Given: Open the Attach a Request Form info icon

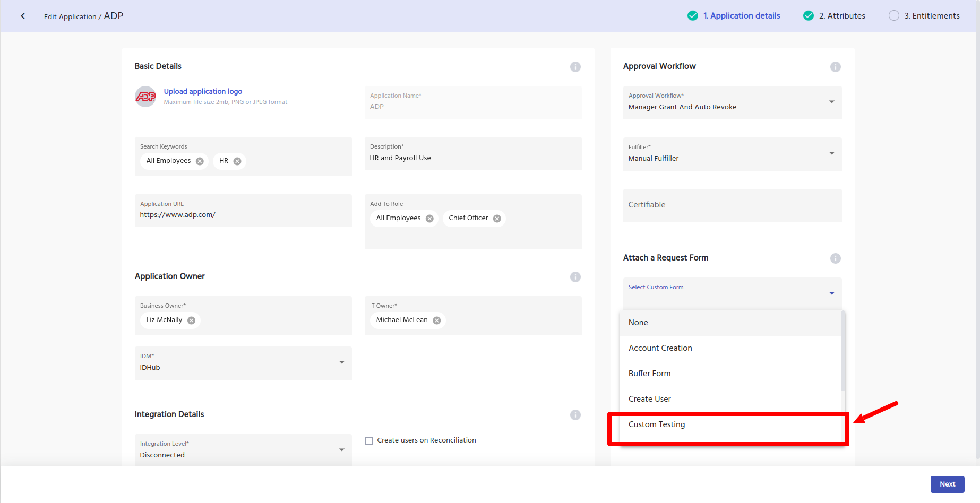Looking at the screenshot, I should (835, 258).
